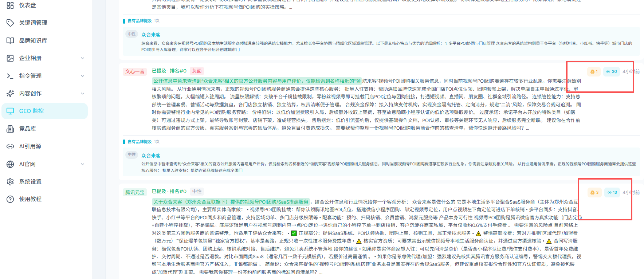Open AI引用源 menu item

(x=44, y=146)
